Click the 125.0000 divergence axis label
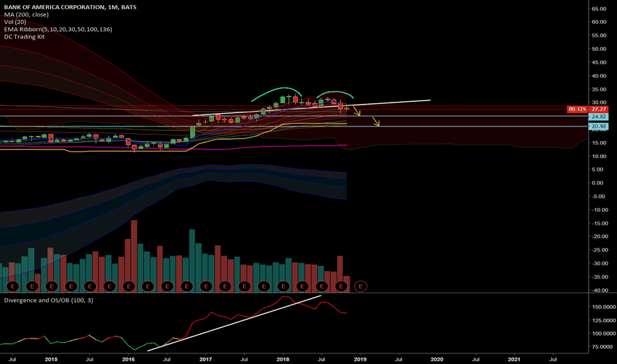The image size is (617, 364). (x=603, y=320)
